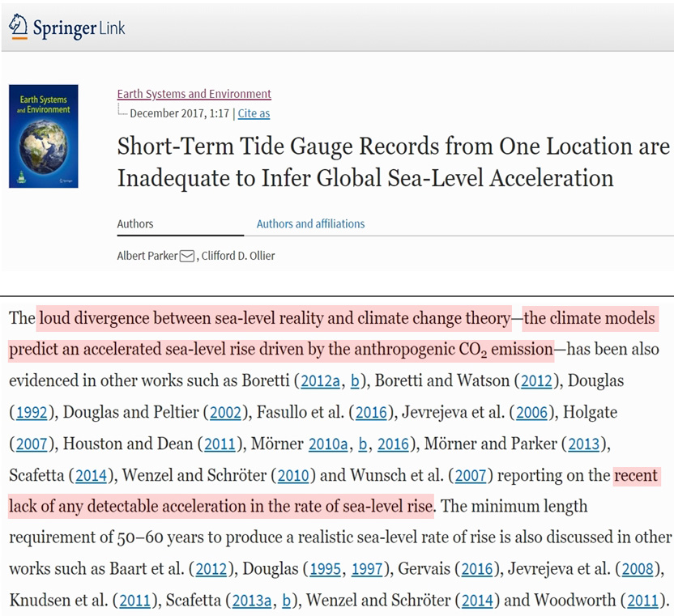
Task: Click the author name Clifford D. Ollier
Action: point(238,256)
